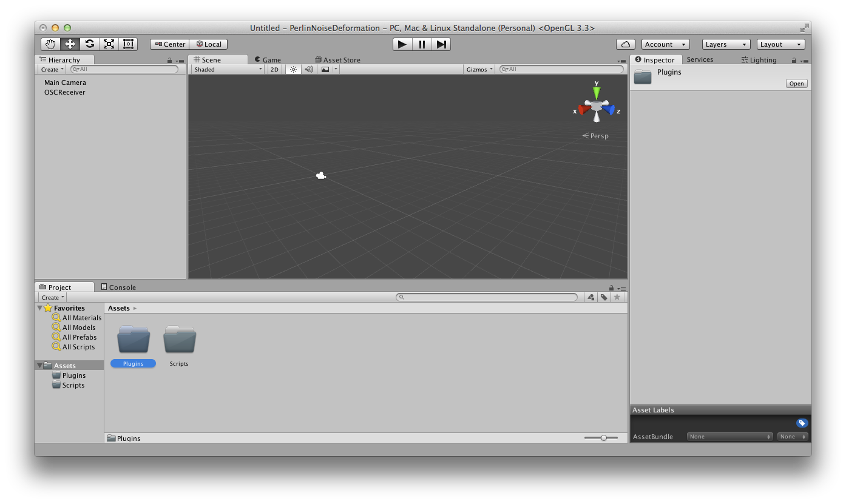Open Search by Type filter icon
This screenshot has width=846, height=504.
(x=591, y=297)
